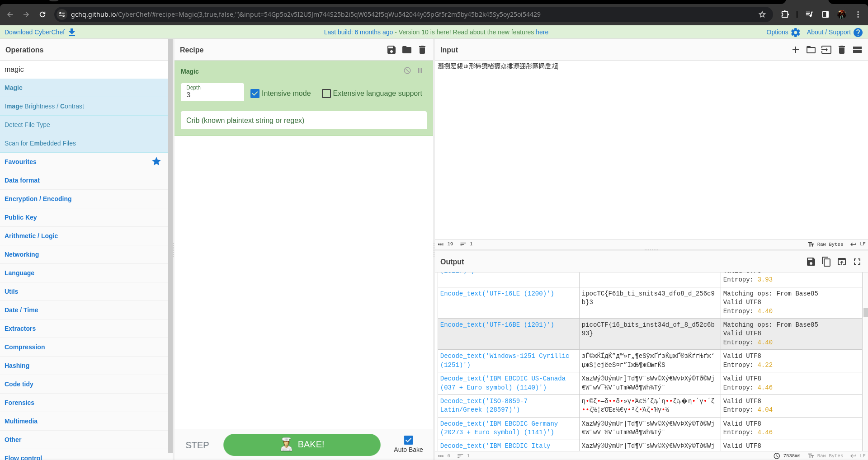Click the Crib known plaintext field
This screenshot has height=460, width=868.
pos(303,120)
